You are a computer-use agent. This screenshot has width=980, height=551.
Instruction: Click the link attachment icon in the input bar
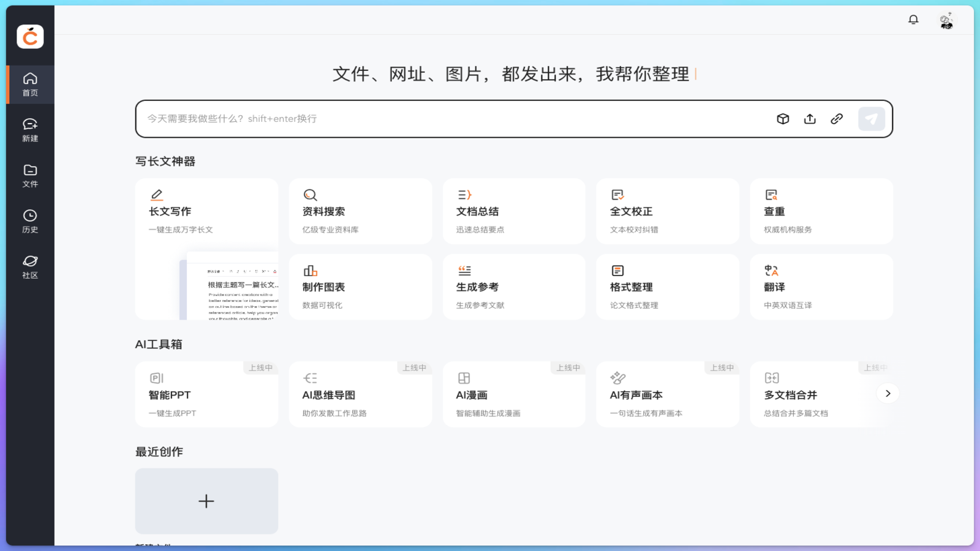[x=837, y=118]
